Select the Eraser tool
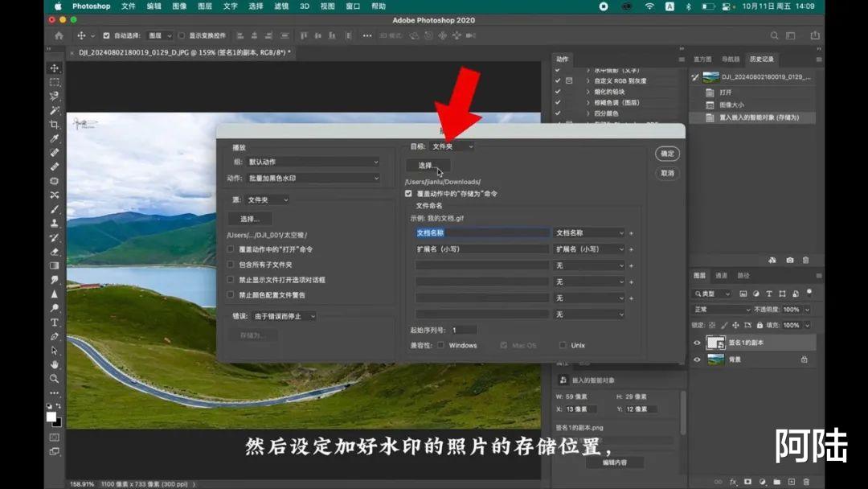 pos(55,252)
